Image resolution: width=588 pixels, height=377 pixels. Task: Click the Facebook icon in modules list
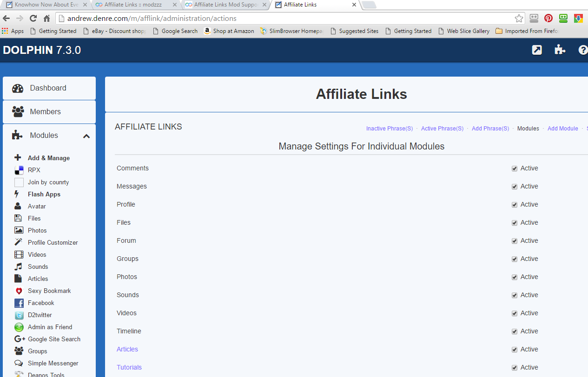(x=19, y=303)
